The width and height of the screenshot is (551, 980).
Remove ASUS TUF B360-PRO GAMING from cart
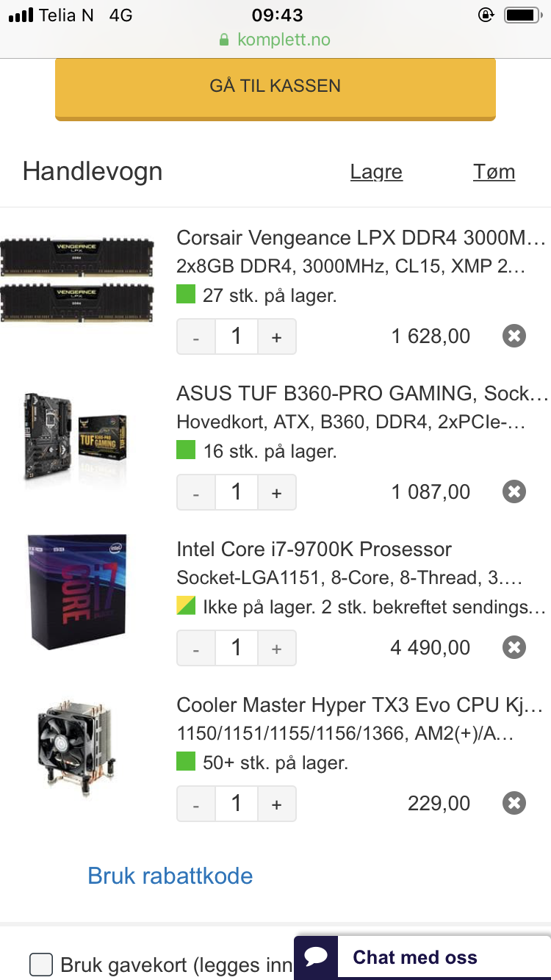pos(514,492)
